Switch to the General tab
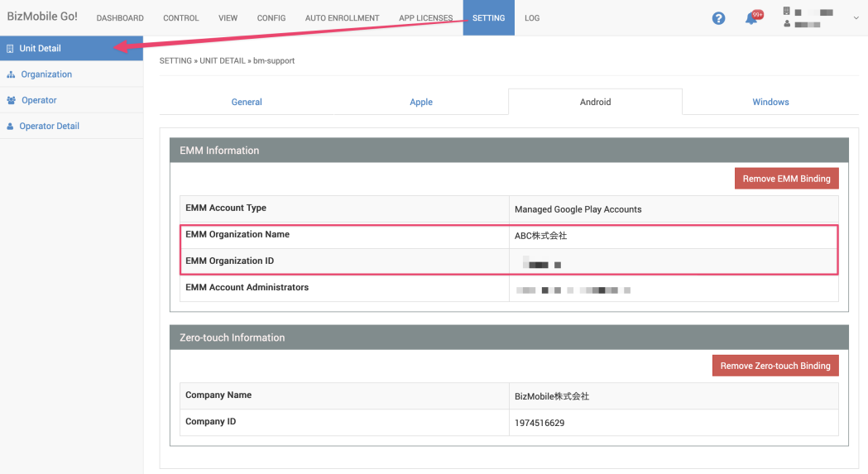The width and height of the screenshot is (868, 474). point(247,103)
